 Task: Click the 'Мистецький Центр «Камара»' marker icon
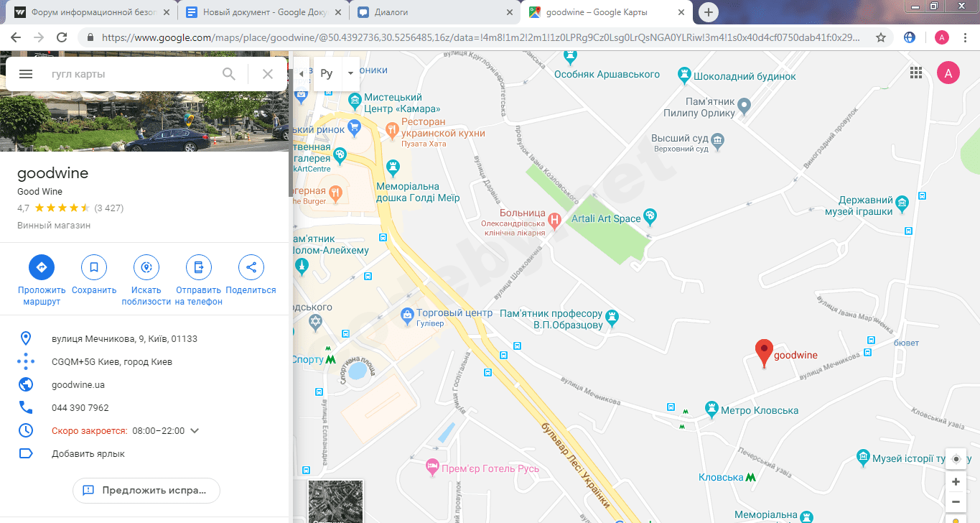[354, 100]
